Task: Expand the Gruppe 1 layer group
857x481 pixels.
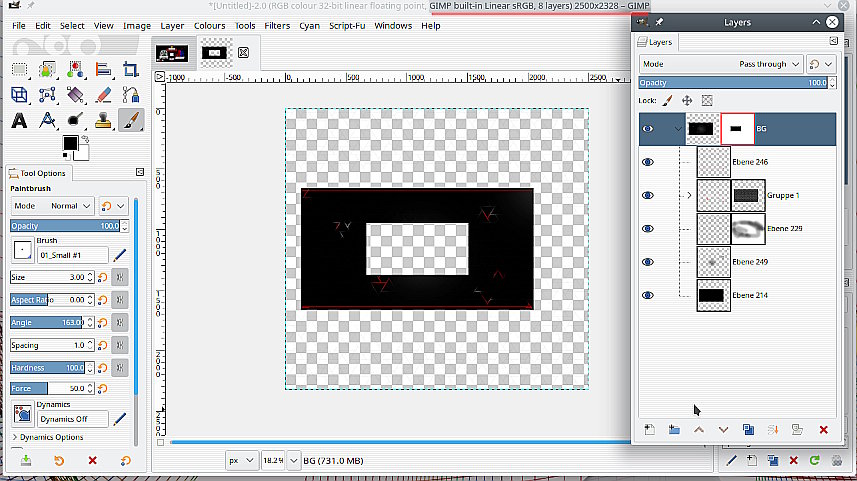Action: 689,195
